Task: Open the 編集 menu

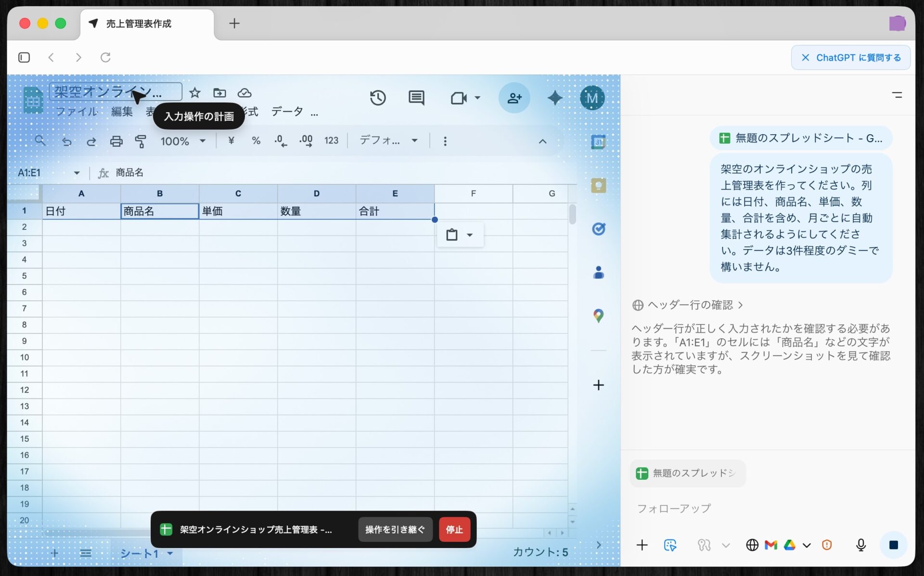Action: pyautogui.click(x=122, y=111)
